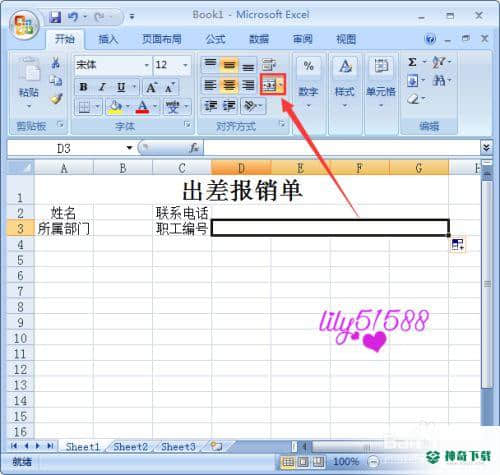Open the font name 宋体 dropdown
The width and height of the screenshot is (500, 475).
click(x=146, y=65)
